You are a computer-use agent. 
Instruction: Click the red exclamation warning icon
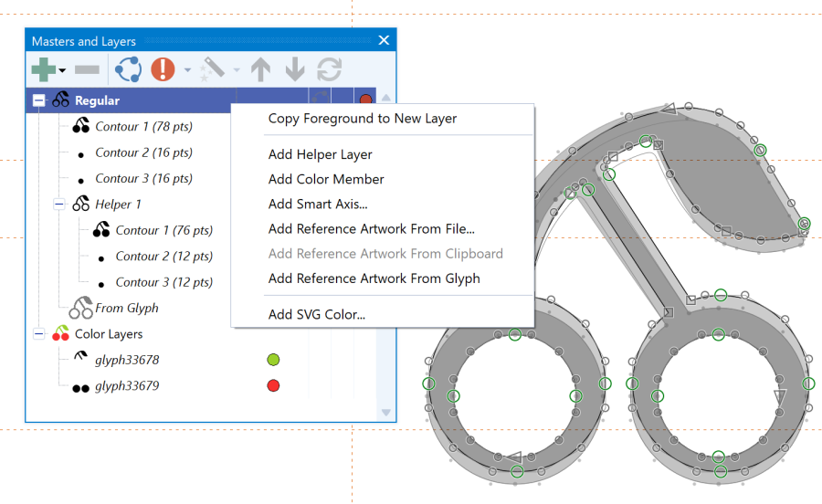(x=163, y=69)
